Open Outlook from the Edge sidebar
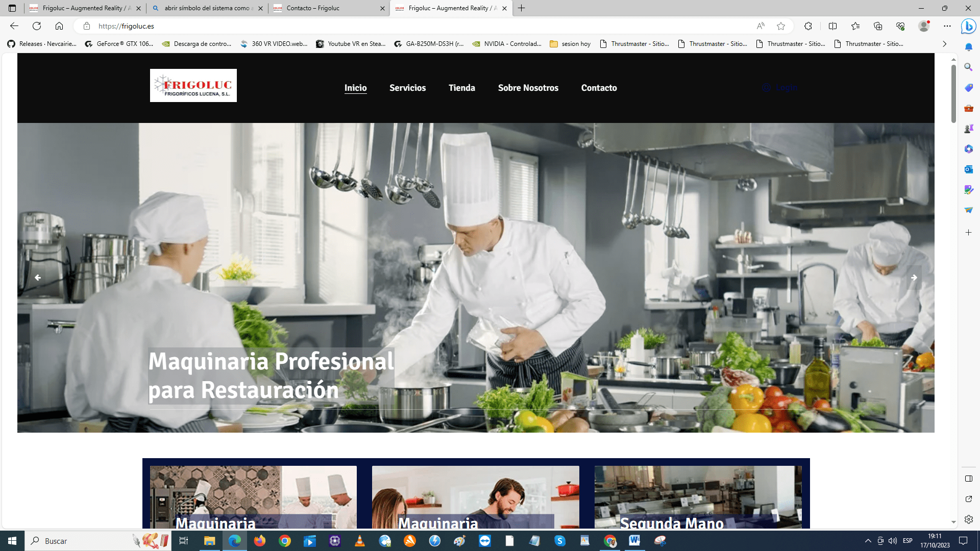 pyautogui.click(x=968, y=169)
